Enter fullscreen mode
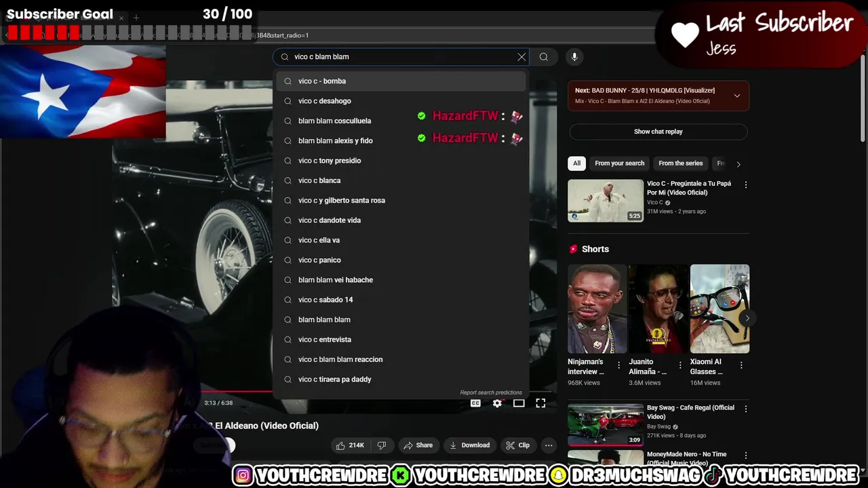 [540, 403]
